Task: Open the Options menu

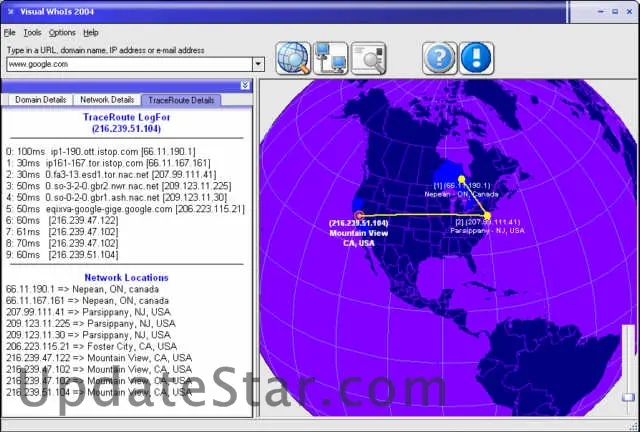Action: coord(62,33)
